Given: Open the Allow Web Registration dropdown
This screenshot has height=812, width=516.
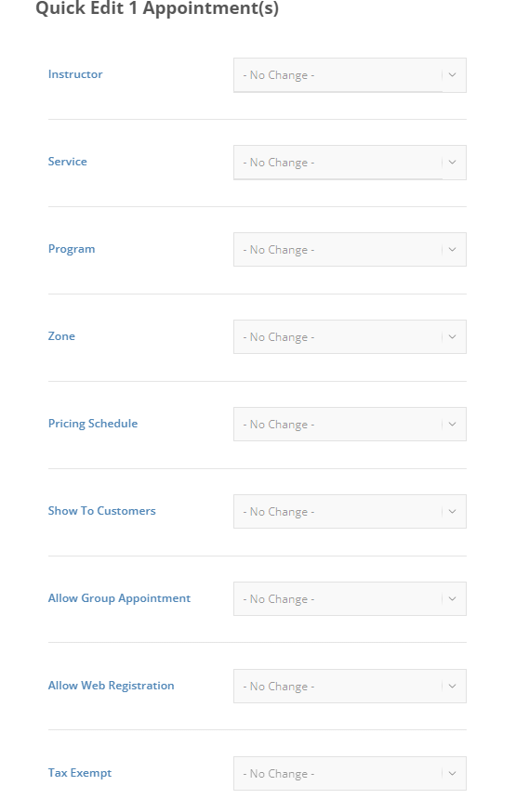Looking at the screenshot, I should point(350,687).
